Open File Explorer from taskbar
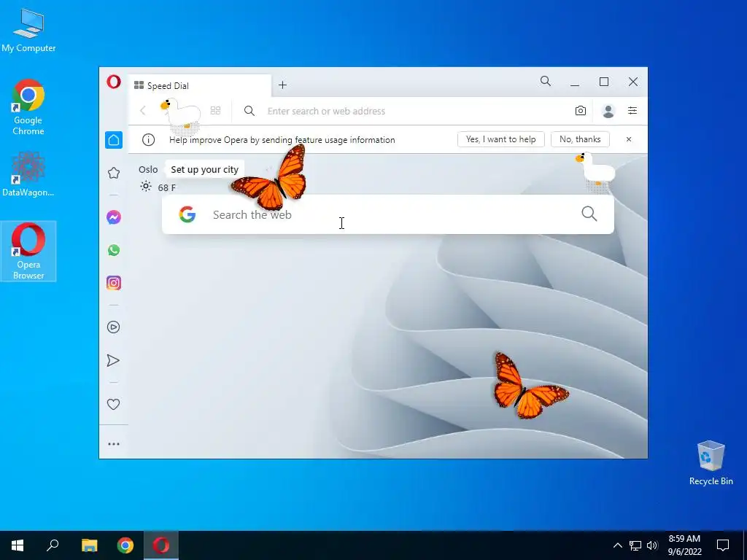The height and width of the screenshot is (560, 747). (89, 545)
